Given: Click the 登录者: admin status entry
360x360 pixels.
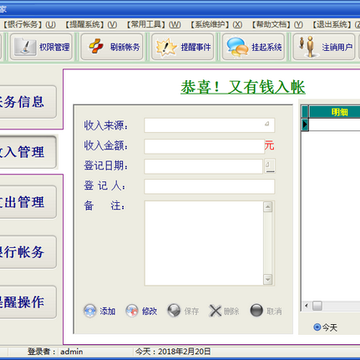Looking at the screenshot, I should click(55, 351).
